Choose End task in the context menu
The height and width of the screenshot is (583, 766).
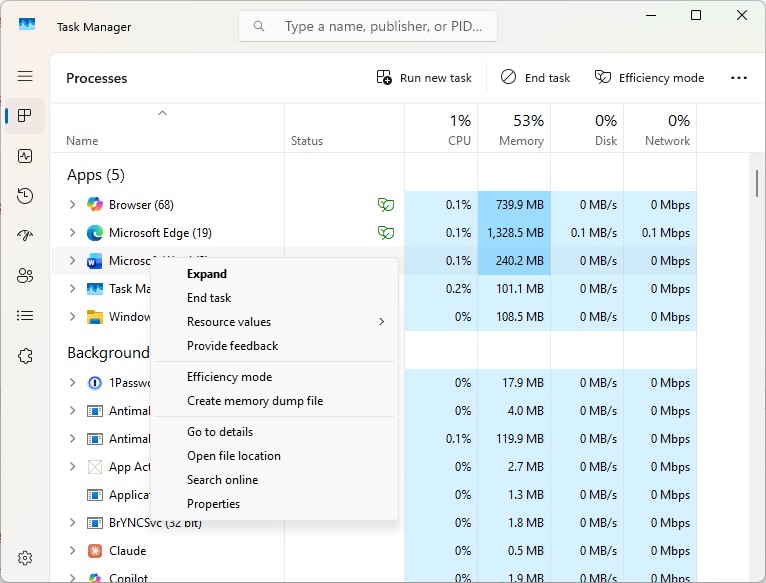click(275, 298)
